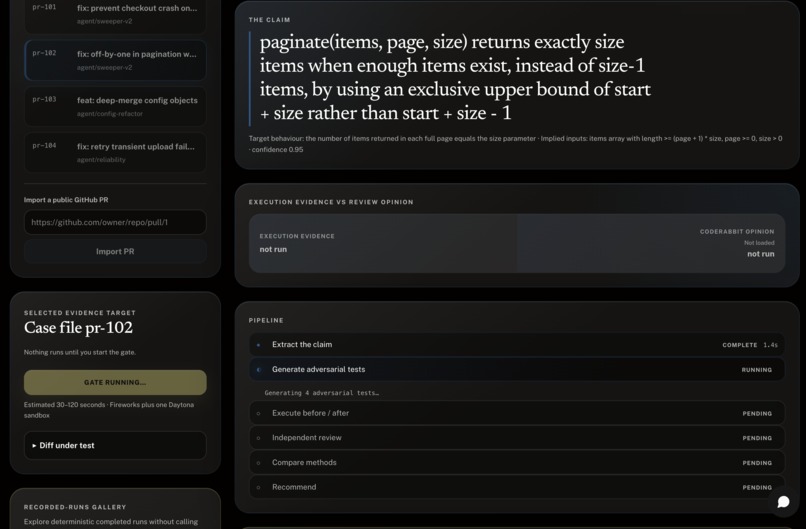Click the "COMPLETE 1.4s" status text

pyautogui.click(x=750, y=345)
